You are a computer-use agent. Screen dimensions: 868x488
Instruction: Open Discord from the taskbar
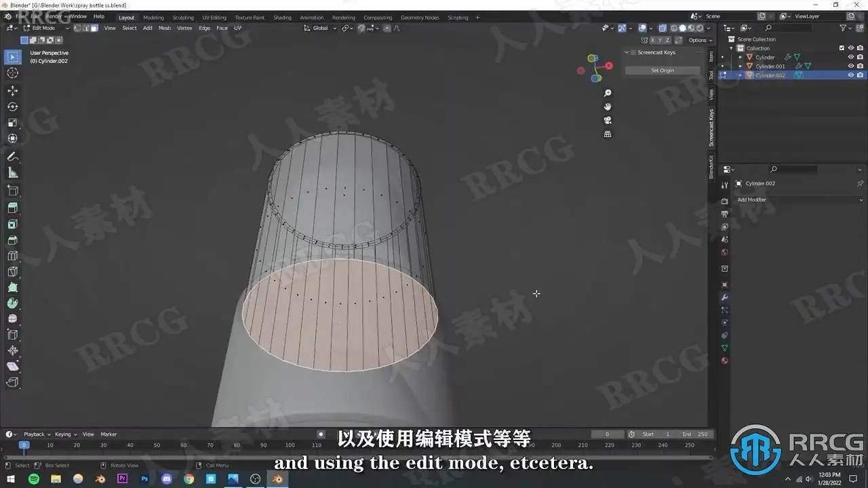click(167, 479)
